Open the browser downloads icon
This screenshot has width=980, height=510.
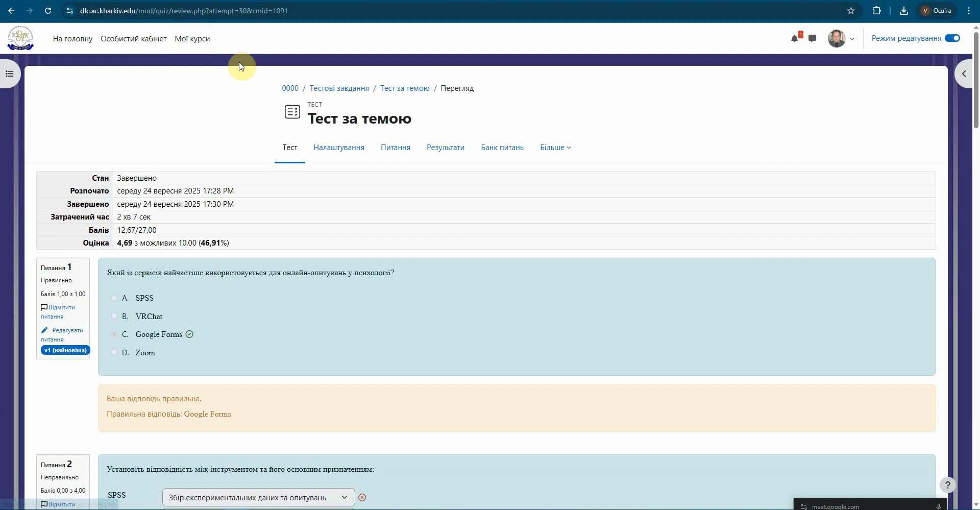click(903, 11)
